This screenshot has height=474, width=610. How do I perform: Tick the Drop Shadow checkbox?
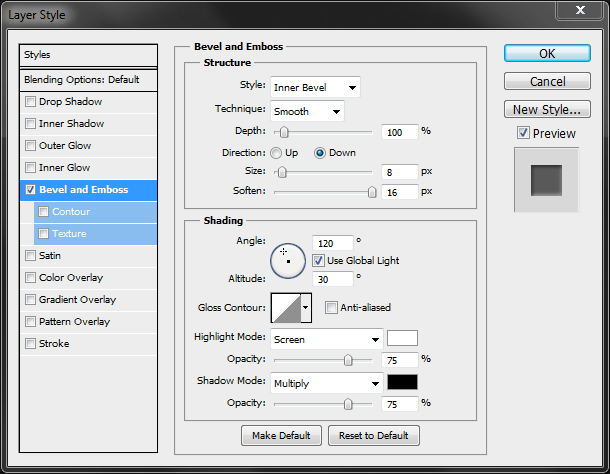pyautogui.click(x=30, y=102)
